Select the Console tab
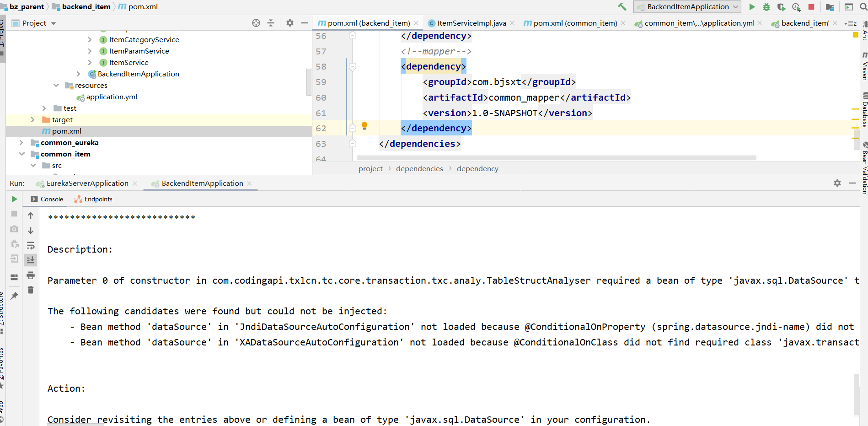The image size is (868, 426). pyautogui.click(x=47, y=199)
